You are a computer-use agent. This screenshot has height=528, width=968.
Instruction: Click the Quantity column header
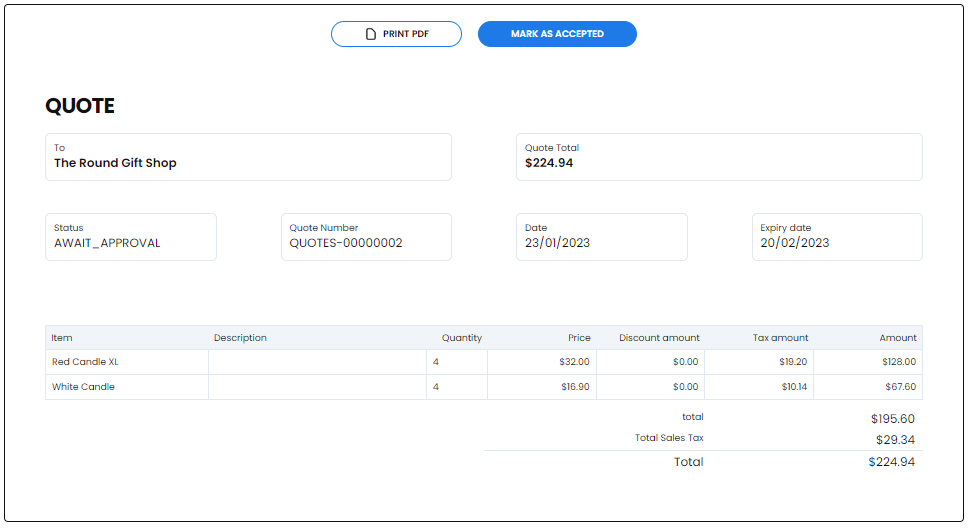(x=462, y=338)
